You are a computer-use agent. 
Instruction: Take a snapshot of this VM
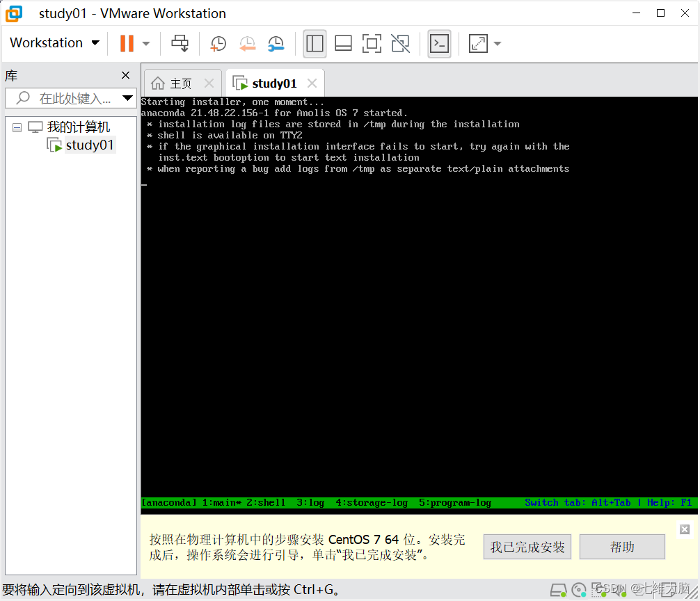[218, 44]
